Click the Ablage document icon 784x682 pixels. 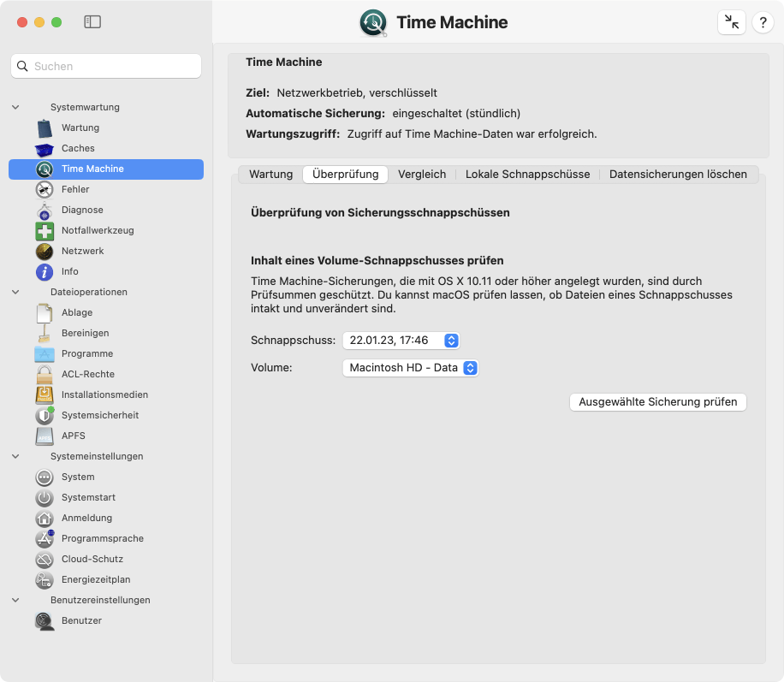tap(45, 312)
